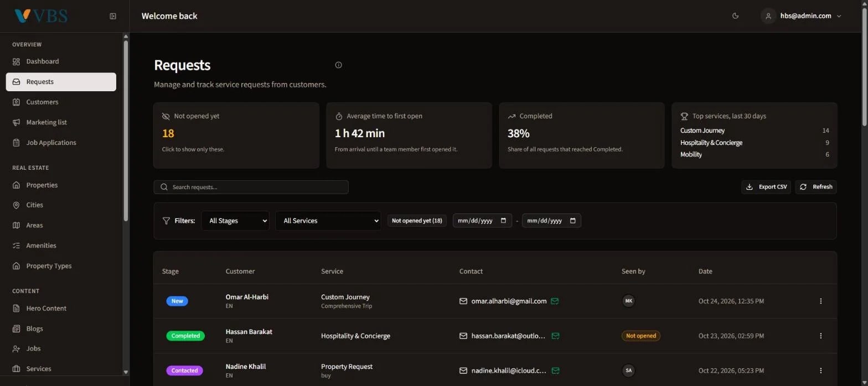Focus the Search requests field
The image size is (868, 386).
tap(251, 187)
